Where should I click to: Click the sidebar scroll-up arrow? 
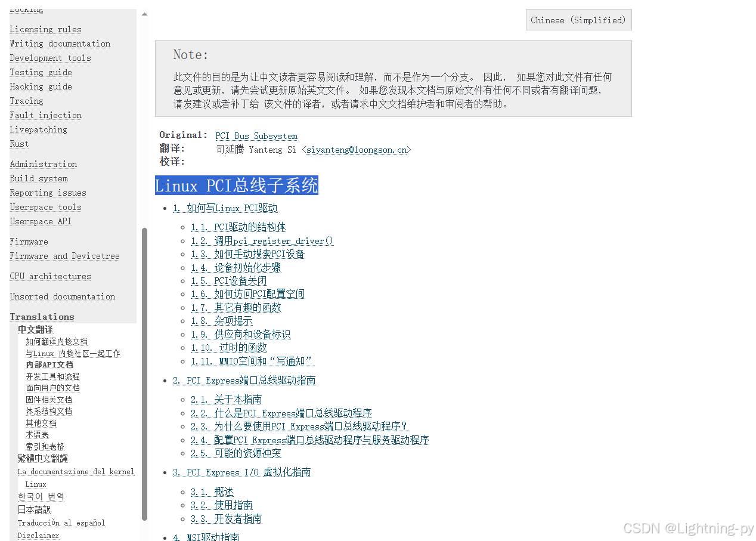(x=144, y=14)
